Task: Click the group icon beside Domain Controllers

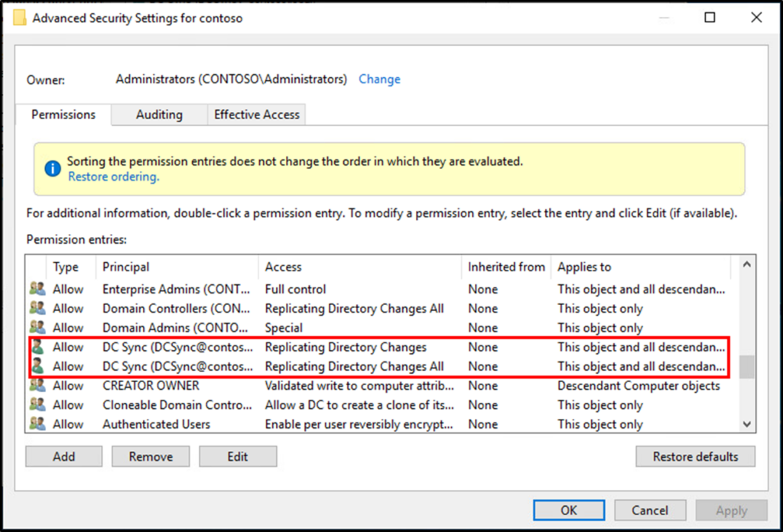Action: [x=36, y=308]
